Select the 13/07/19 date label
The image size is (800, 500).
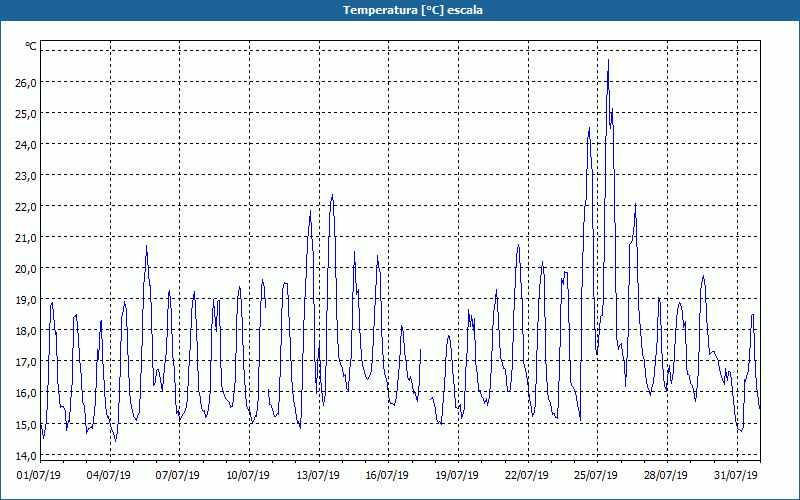[317, 476]
